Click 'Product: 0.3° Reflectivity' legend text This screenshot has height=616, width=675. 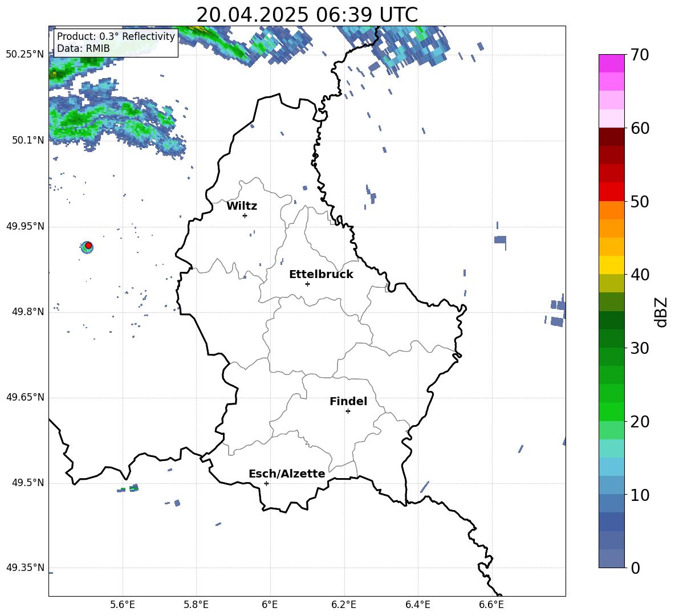pos(116,36)
